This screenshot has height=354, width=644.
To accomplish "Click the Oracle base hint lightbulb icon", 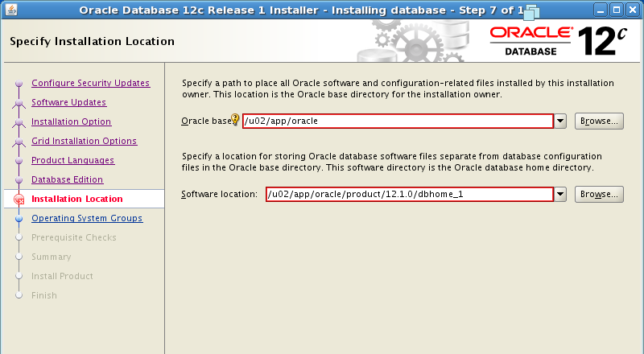I will [x=235, y=120].
